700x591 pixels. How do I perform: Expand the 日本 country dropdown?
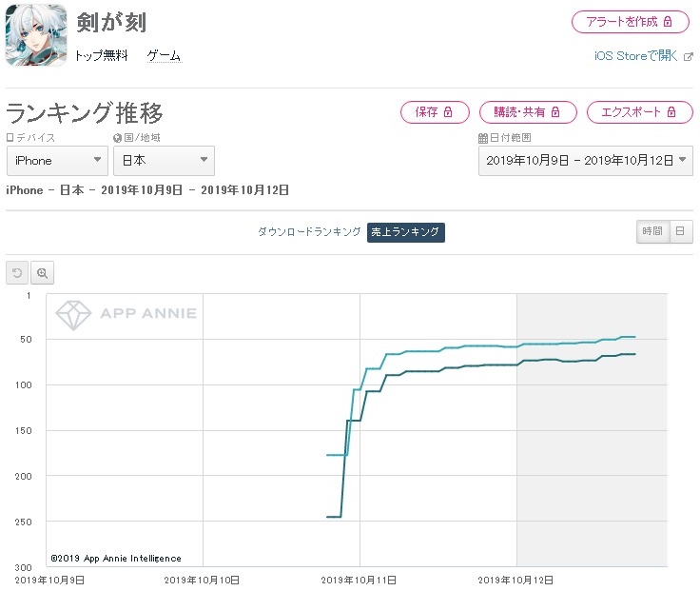coord(164,161)
